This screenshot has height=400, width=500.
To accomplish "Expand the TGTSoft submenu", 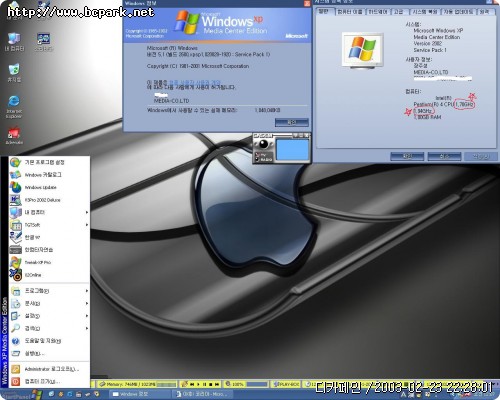I will pyautogui.click(x=49, y=225).
